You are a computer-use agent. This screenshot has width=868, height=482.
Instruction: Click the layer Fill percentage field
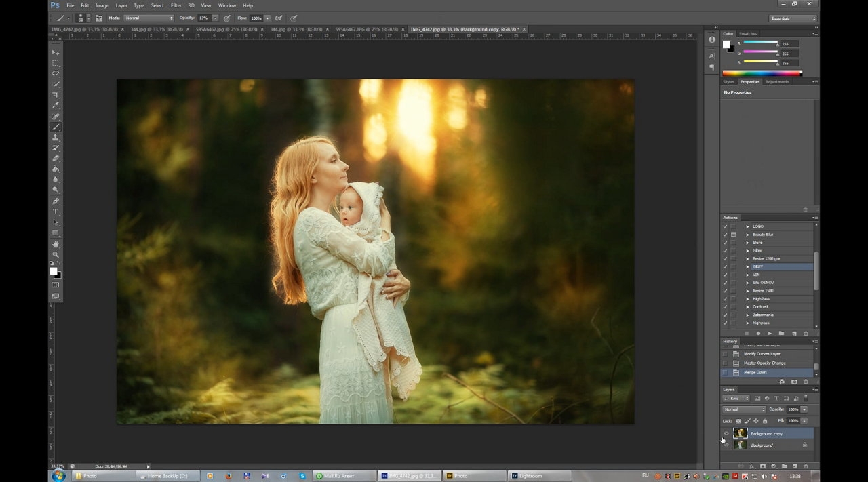click(x=793, y=421)
